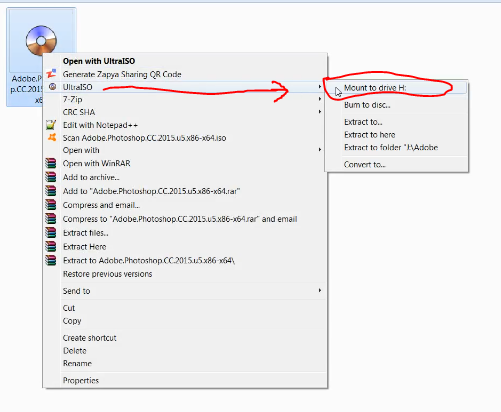This screenshot has height=412, width=501.
Task: Click WinRAR icon beside Compress and email
Action: click(51, 205)
